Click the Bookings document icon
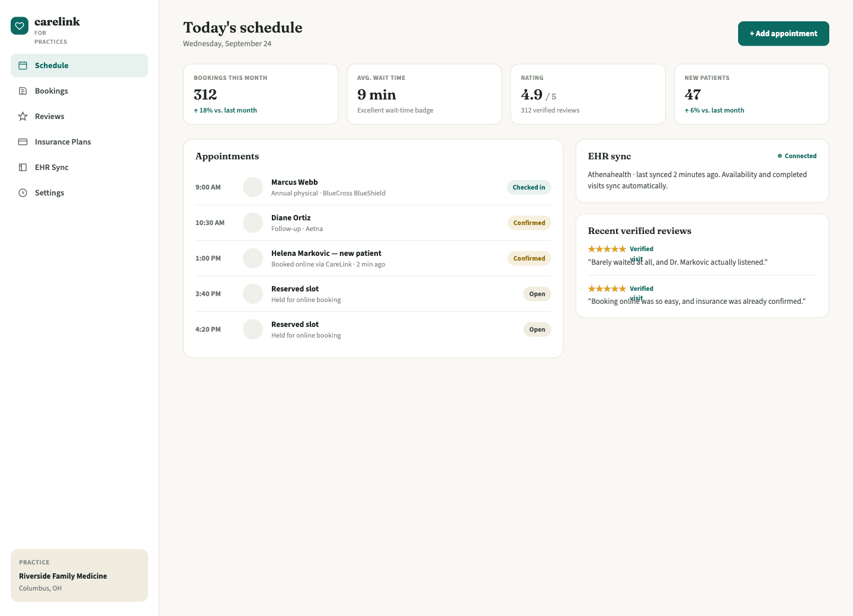This screenshot has width=853, height=616. coord(23,91)
